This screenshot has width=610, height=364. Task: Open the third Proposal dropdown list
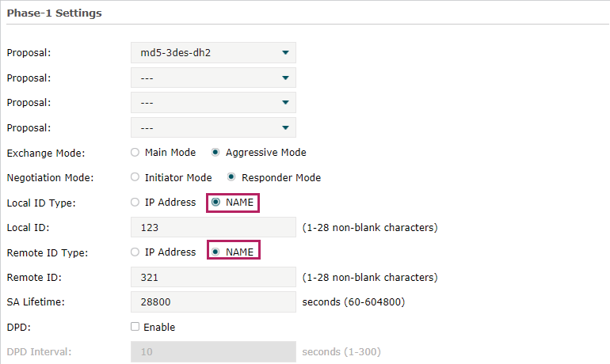(212, 103)
